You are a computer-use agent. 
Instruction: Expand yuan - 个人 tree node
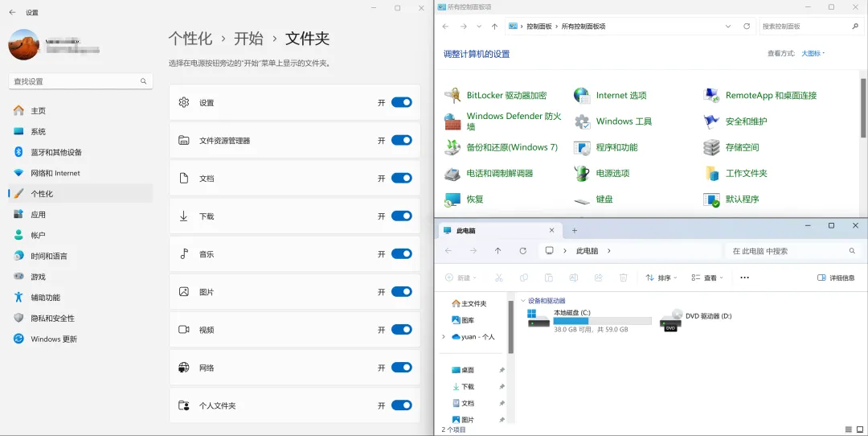[444, 336]
